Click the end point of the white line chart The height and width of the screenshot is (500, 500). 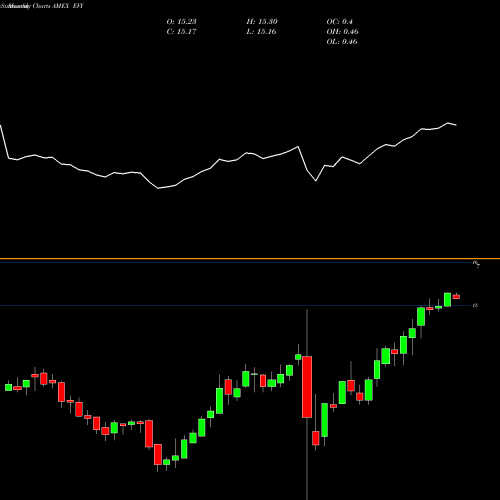(456, 125)
